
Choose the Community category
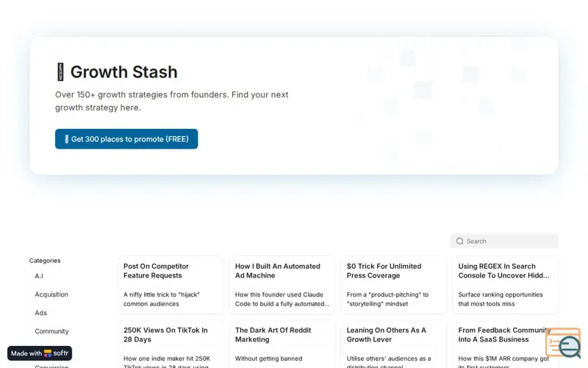pos(51,331)
